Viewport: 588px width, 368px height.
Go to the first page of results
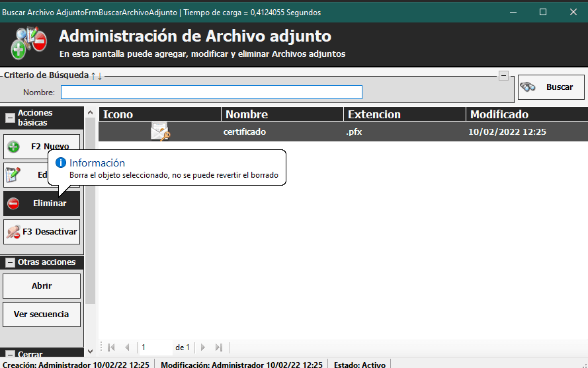tap(111, 348)
